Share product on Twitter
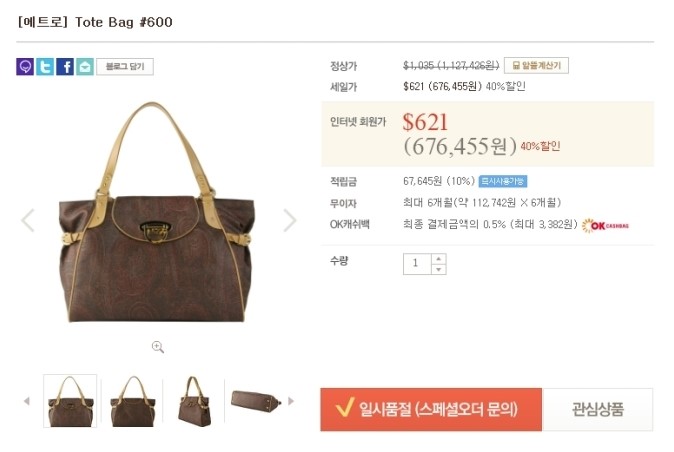Viewport: 674px width, 452px height. point(45,67)
